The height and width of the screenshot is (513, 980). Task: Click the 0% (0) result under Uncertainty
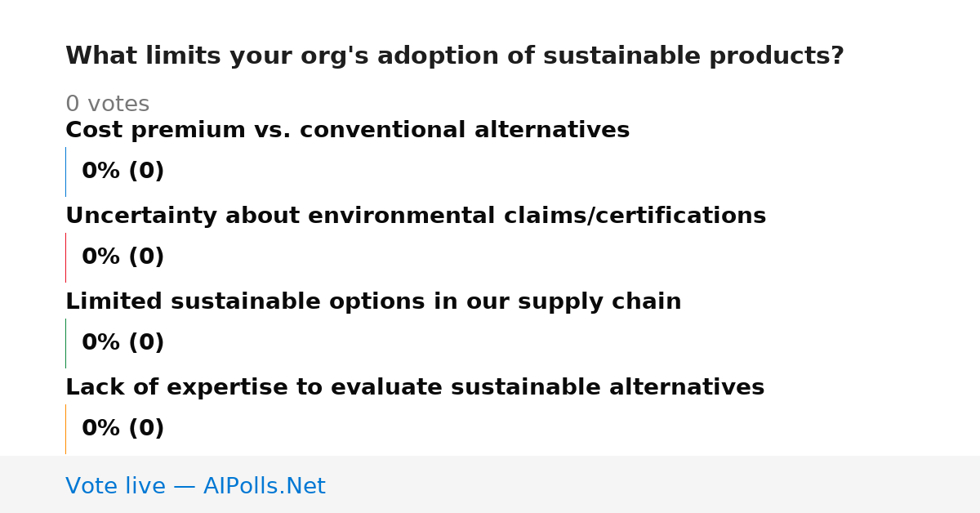pos(122,257)
